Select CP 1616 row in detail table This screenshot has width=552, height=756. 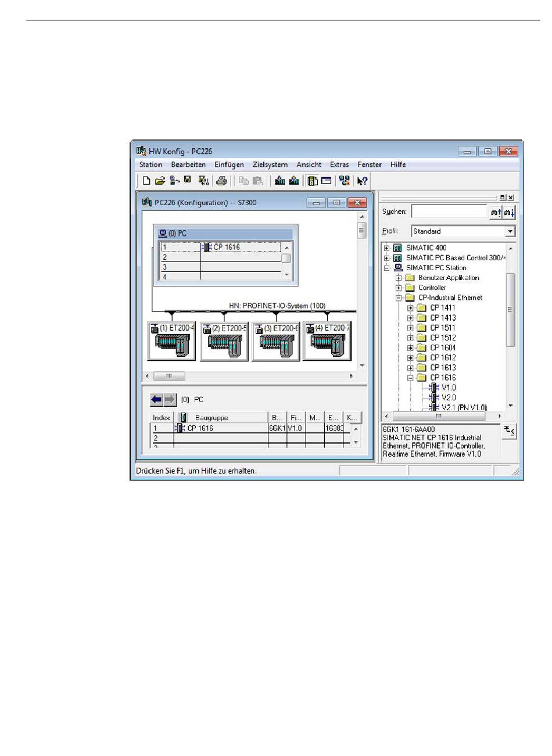pyautogui.click(x=251, y=428)
